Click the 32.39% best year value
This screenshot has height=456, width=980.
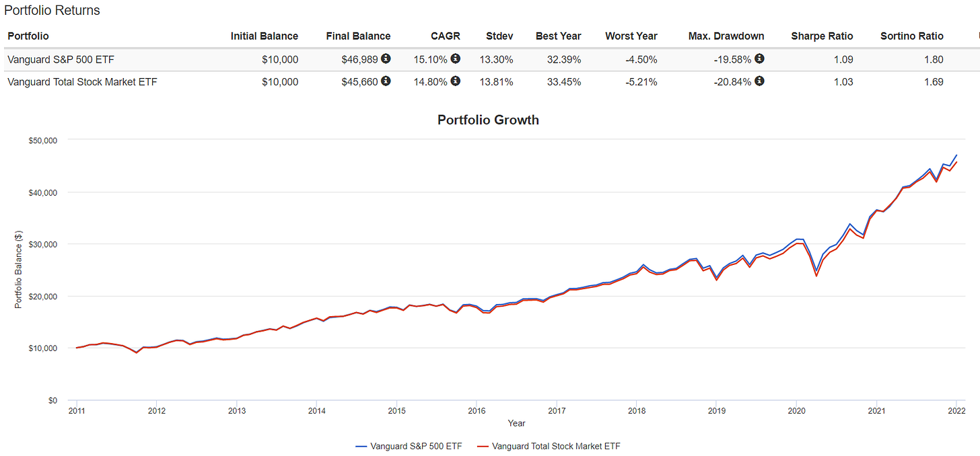[x=564, y=59]
